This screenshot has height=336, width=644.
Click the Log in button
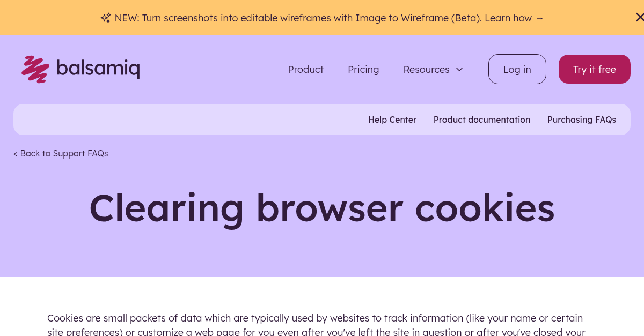coord(517,69)
